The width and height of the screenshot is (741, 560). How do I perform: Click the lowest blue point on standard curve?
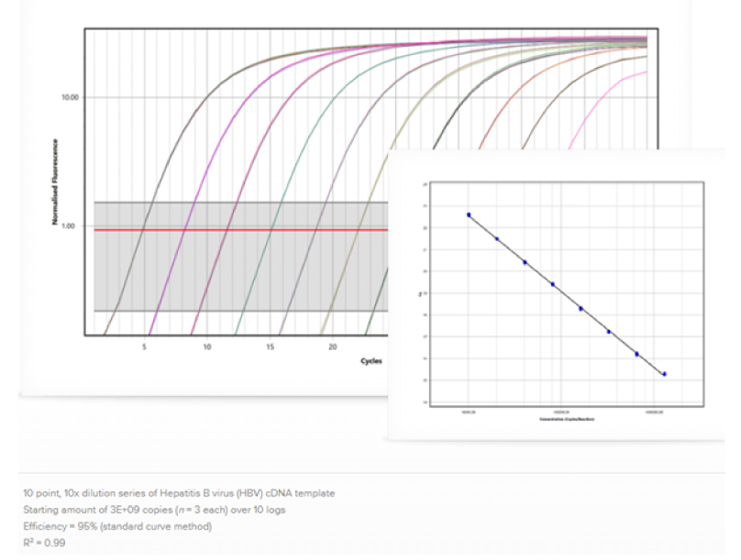(x=664, y=374)
